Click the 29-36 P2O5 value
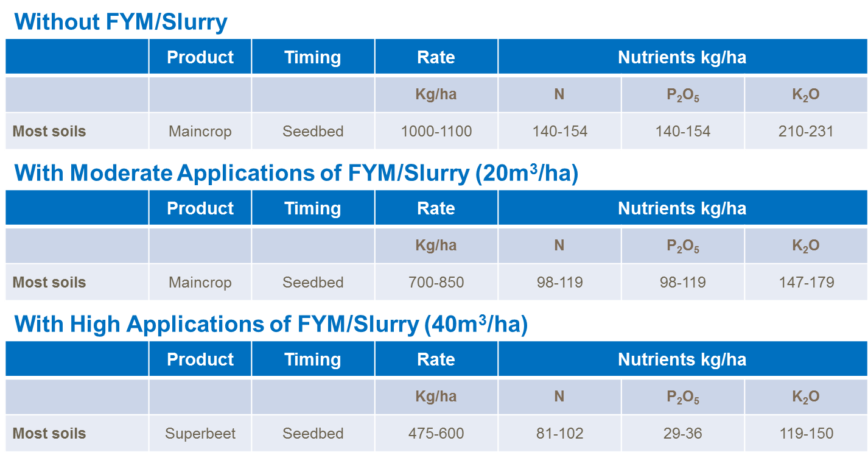Image resolution: width=868 pixels, height=452 pixels. 682,434
